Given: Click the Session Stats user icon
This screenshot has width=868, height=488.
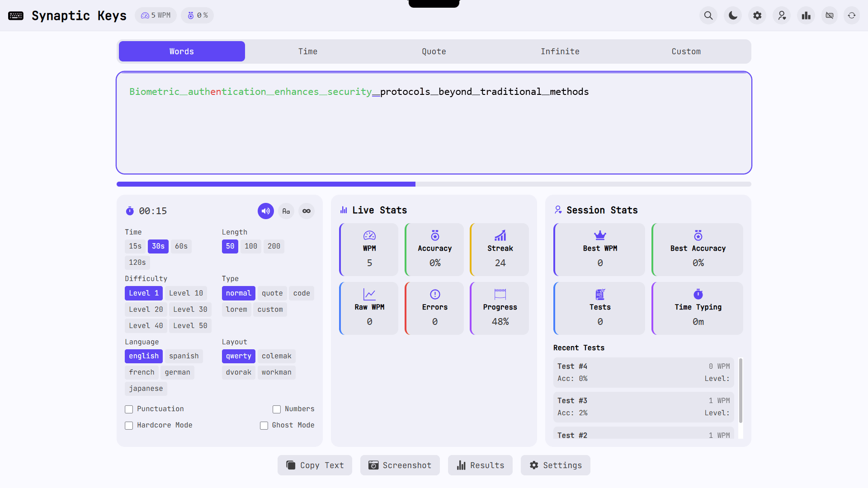Looking at the screenshot, I should (x=558, y=210).
